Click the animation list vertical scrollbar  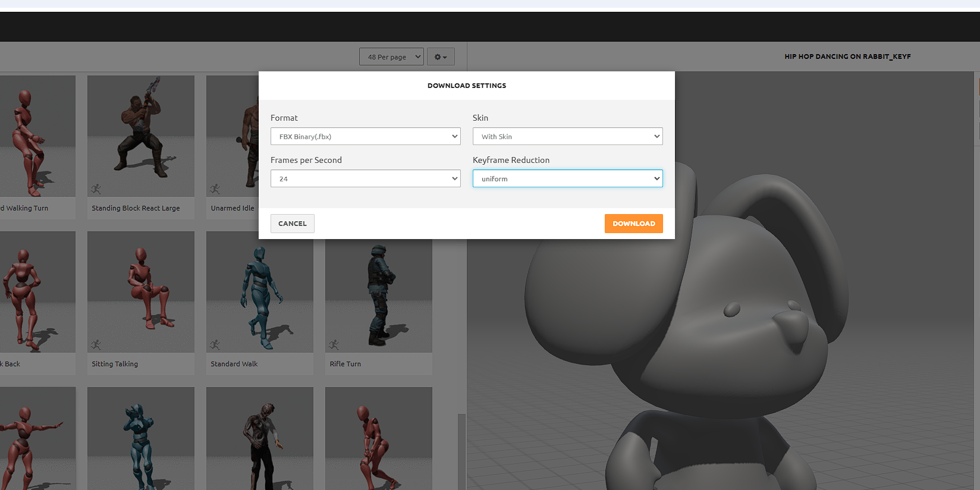pos(461,452)
